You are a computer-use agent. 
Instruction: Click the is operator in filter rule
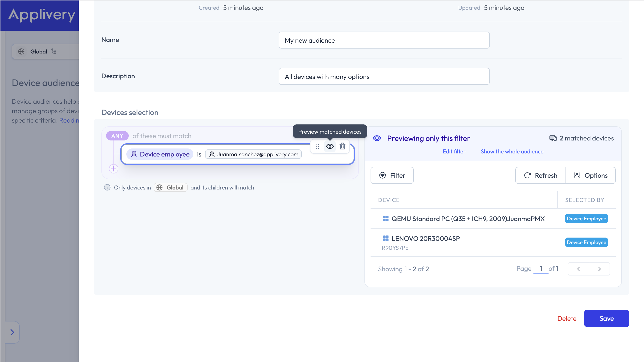pos(199,155)
